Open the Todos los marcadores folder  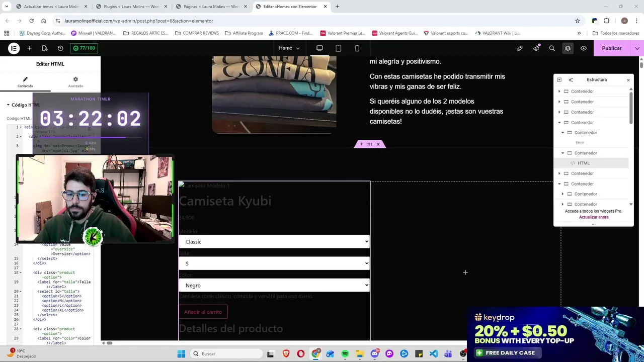click(616, 33)
